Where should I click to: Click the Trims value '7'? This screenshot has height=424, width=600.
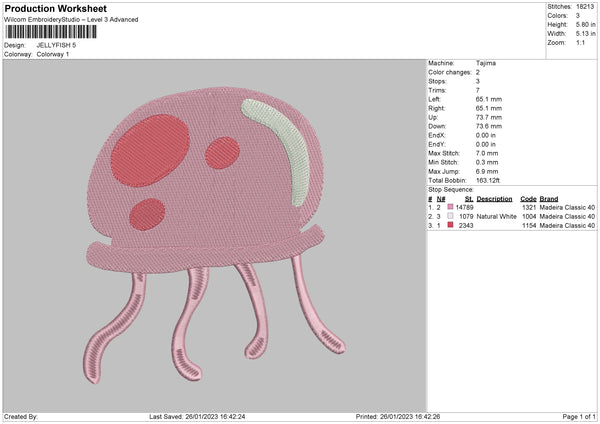(x=478, y=90)
